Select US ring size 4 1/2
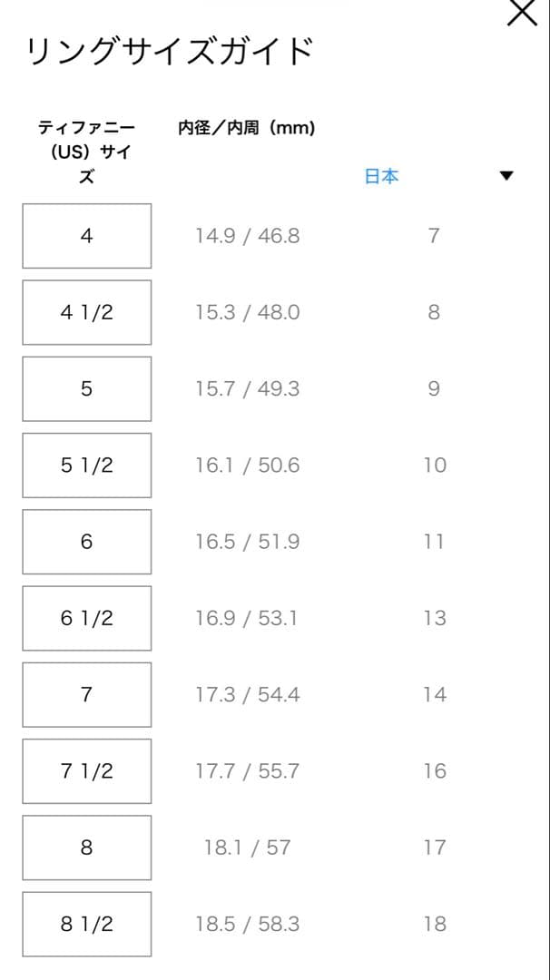Image resolution: width=550 pixels, height=980 pixels. pyautogui.click(x=87, y=312)
